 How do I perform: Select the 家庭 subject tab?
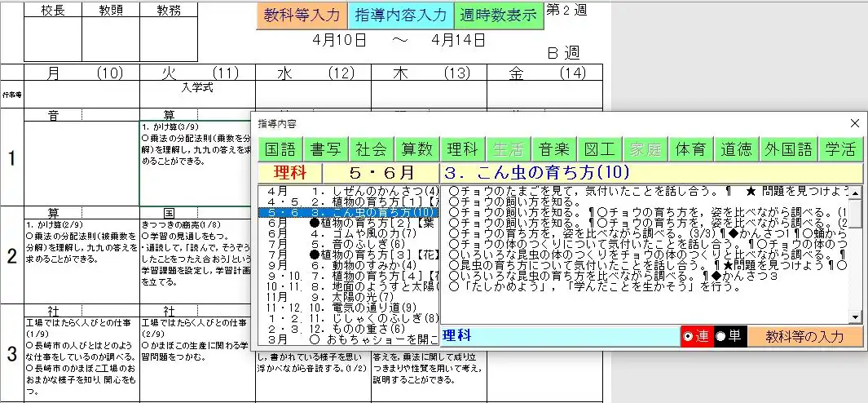(645, 149)
